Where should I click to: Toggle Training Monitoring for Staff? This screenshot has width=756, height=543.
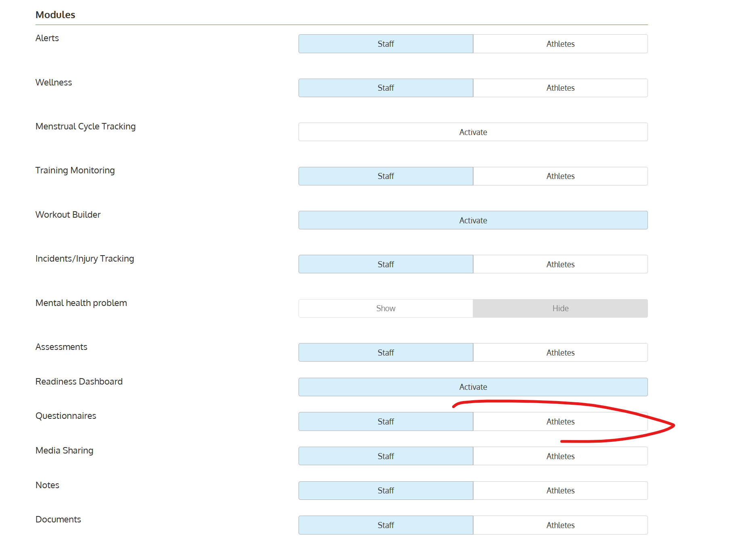point(386,176)
